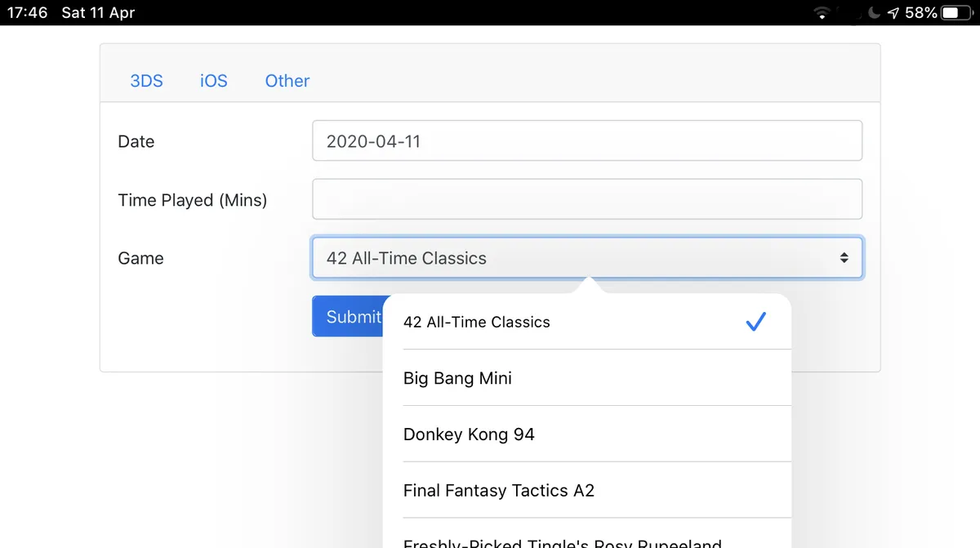
Task: Focus the Time Played (Mins) input
Action: [586, 199]
